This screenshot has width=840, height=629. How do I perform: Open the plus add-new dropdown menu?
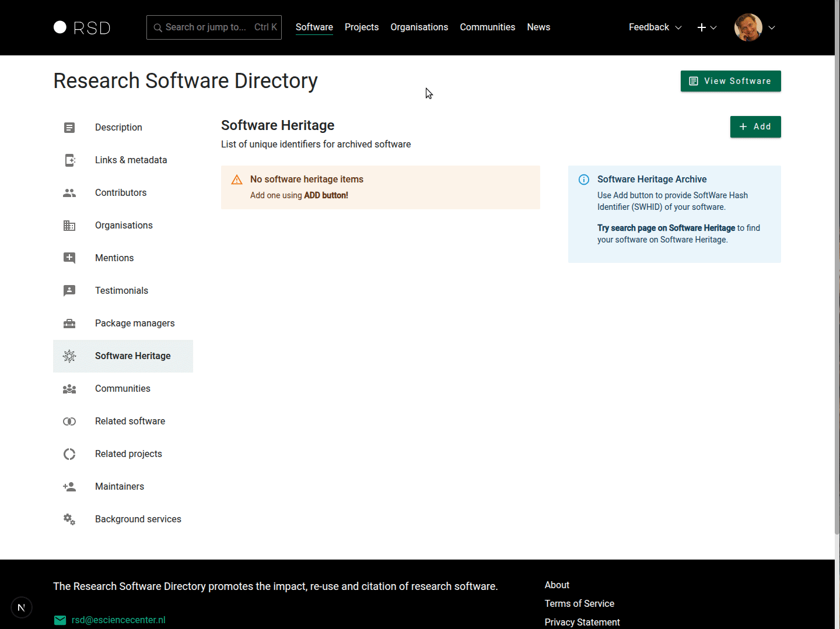pos(706,27)
